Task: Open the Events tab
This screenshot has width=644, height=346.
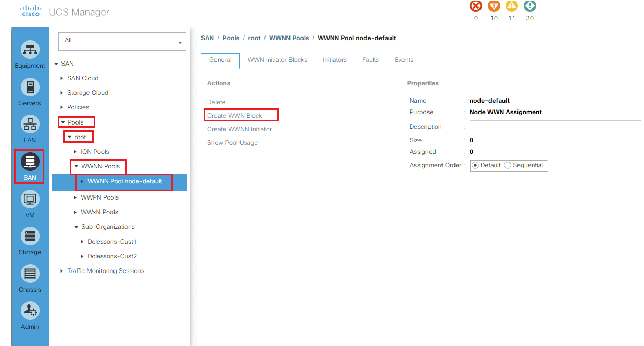Action: (404, 60)
